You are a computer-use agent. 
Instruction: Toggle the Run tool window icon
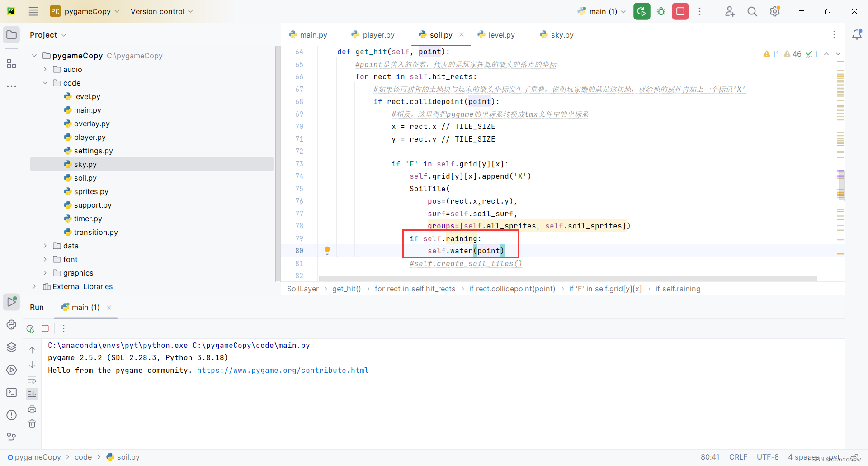coord(11,301)
